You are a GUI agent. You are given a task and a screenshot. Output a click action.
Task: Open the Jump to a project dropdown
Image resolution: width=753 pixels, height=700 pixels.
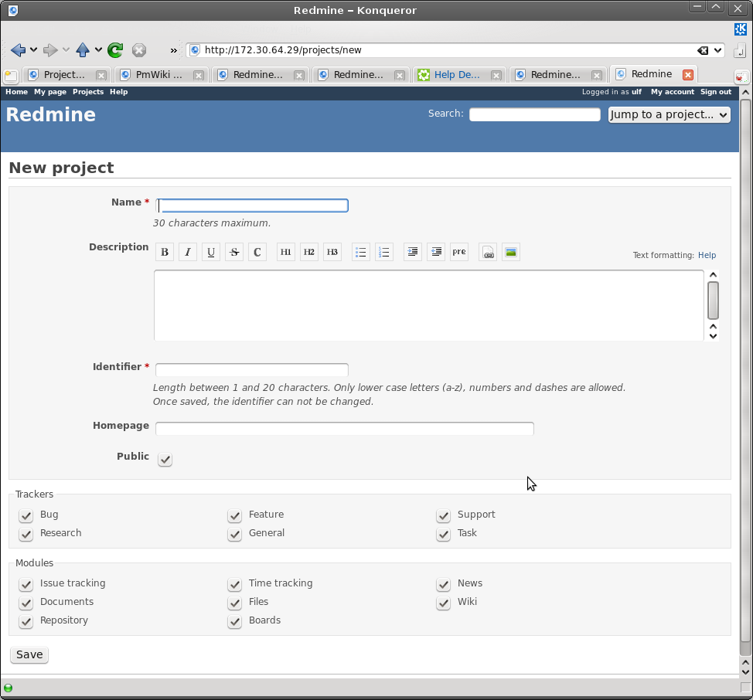(669, 114)
